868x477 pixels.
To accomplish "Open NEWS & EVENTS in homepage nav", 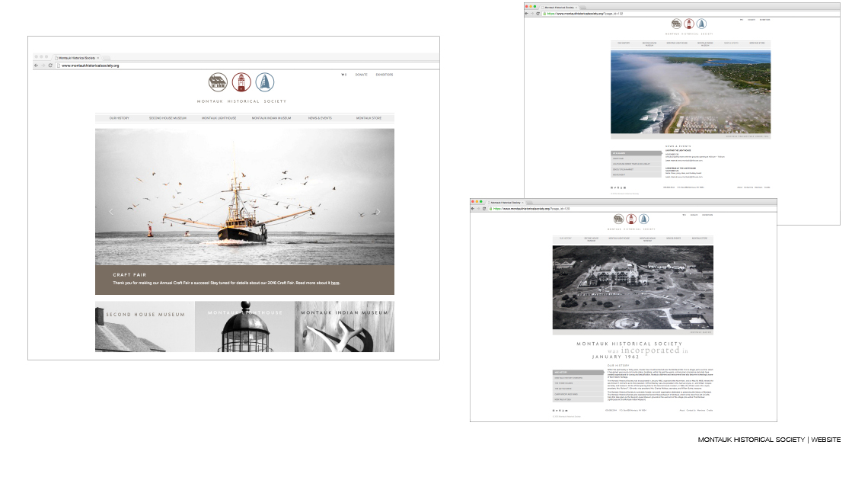I will click(x=320, y=118).
